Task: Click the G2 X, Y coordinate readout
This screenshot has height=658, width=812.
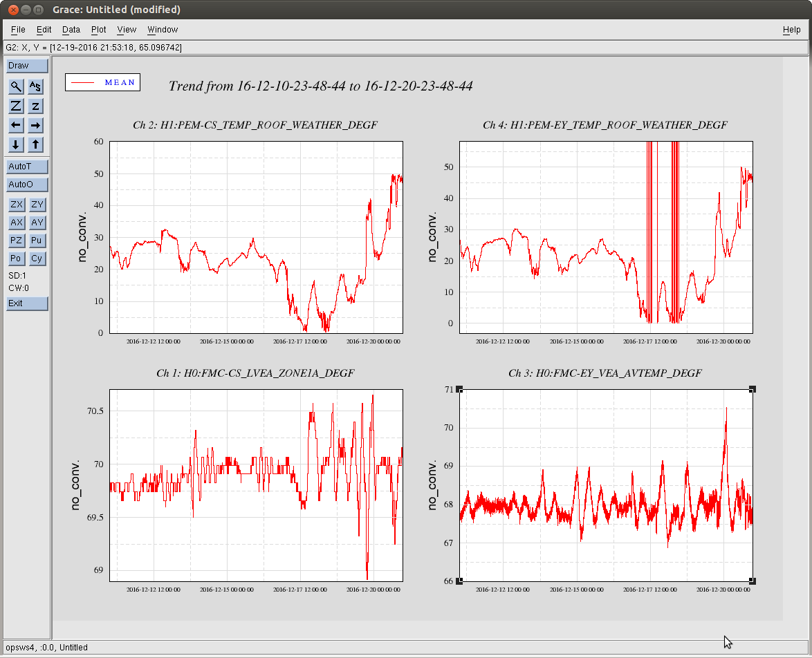Action: (94, 48)
